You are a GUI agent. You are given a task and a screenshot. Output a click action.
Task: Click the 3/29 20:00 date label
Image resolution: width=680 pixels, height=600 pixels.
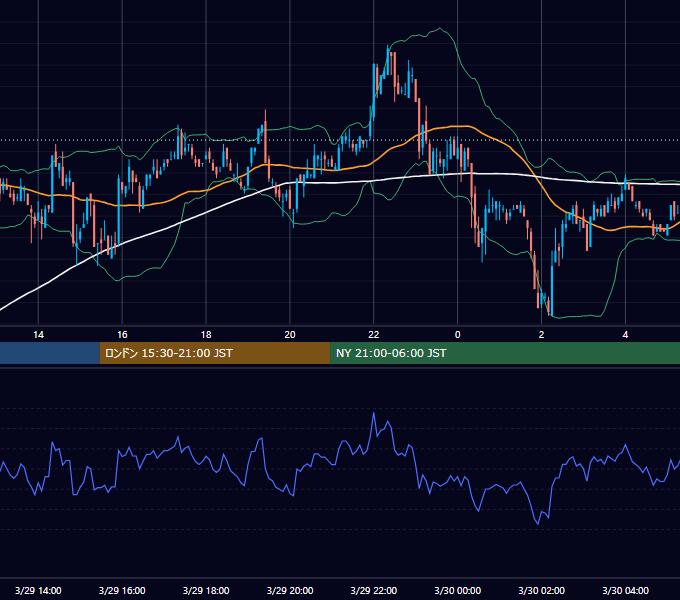pyautogui.click(x=290, y=590)
